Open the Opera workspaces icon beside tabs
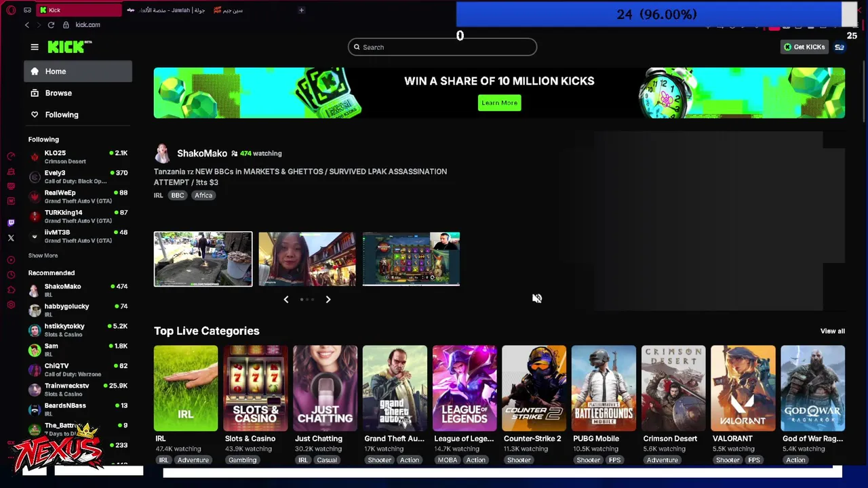868x488 pixels. coord(27,10)
